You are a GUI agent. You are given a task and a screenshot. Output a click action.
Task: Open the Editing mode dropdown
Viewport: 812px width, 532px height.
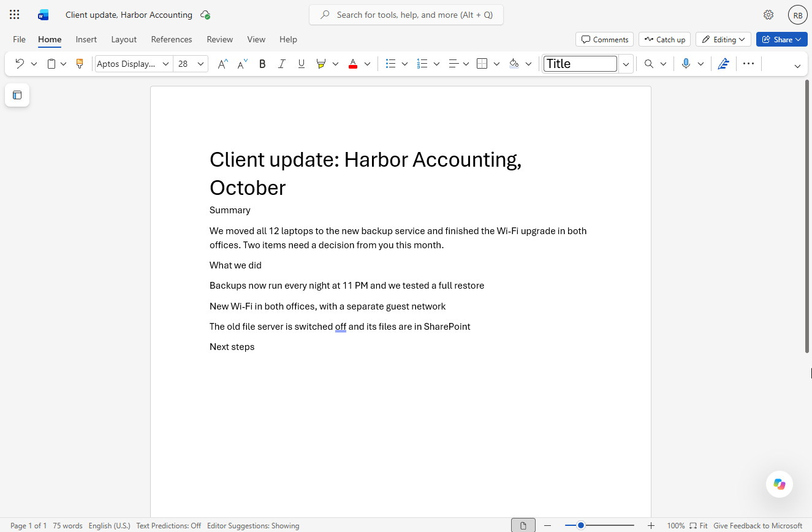724,39
